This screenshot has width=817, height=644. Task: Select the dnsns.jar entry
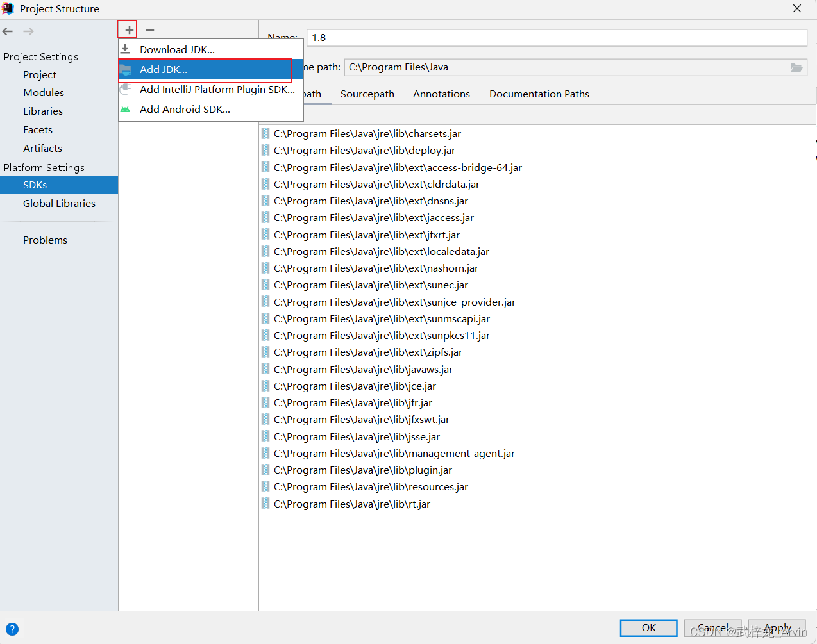pos(371,201)
